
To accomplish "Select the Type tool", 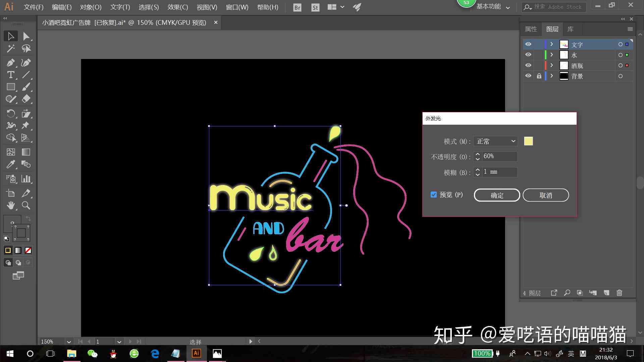I will [11, 75].
